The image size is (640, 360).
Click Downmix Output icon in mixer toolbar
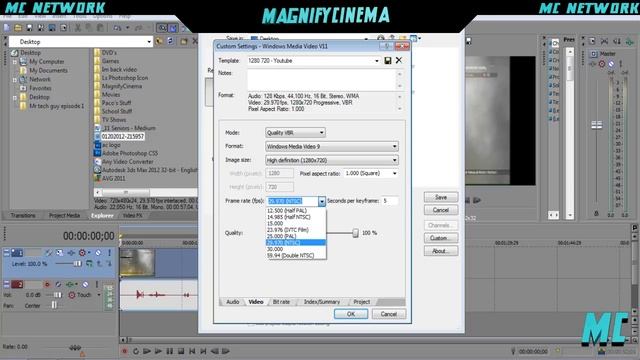605,42
